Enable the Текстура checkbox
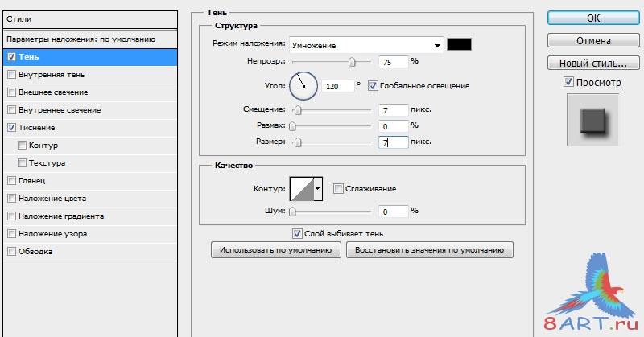 tap(23, 163)
